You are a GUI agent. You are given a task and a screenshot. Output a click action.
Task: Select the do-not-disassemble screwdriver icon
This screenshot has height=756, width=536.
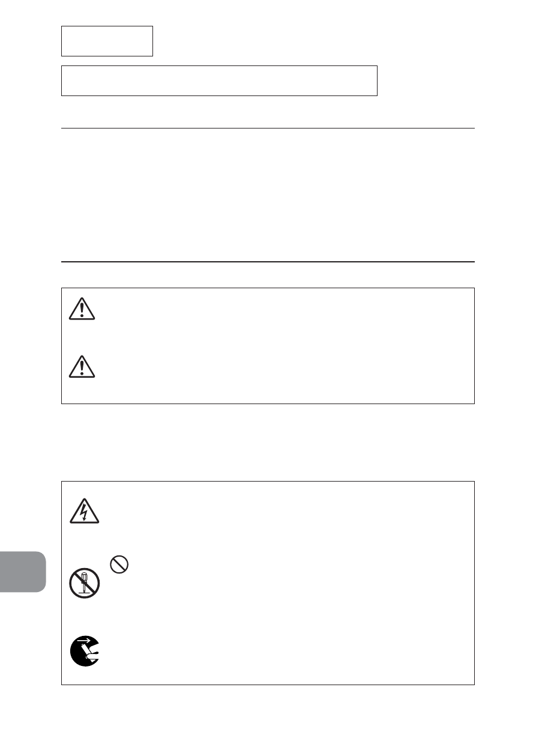click(x=85, y=582)
